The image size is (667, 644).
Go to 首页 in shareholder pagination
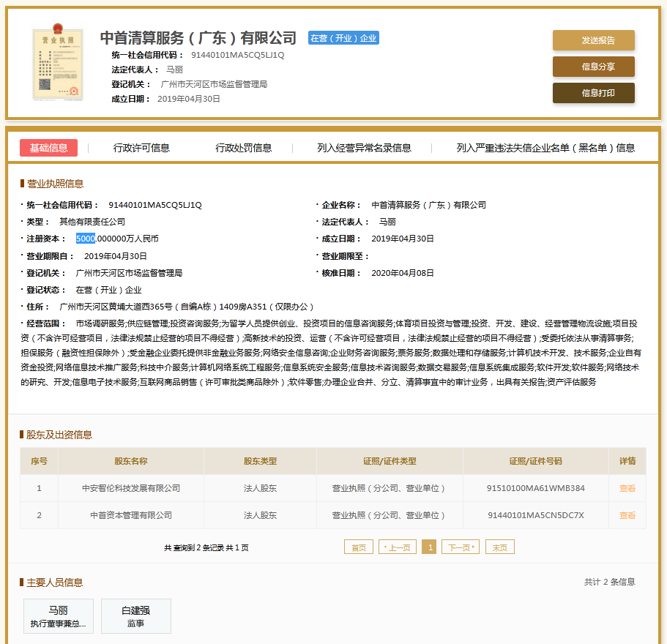point(358,547)
